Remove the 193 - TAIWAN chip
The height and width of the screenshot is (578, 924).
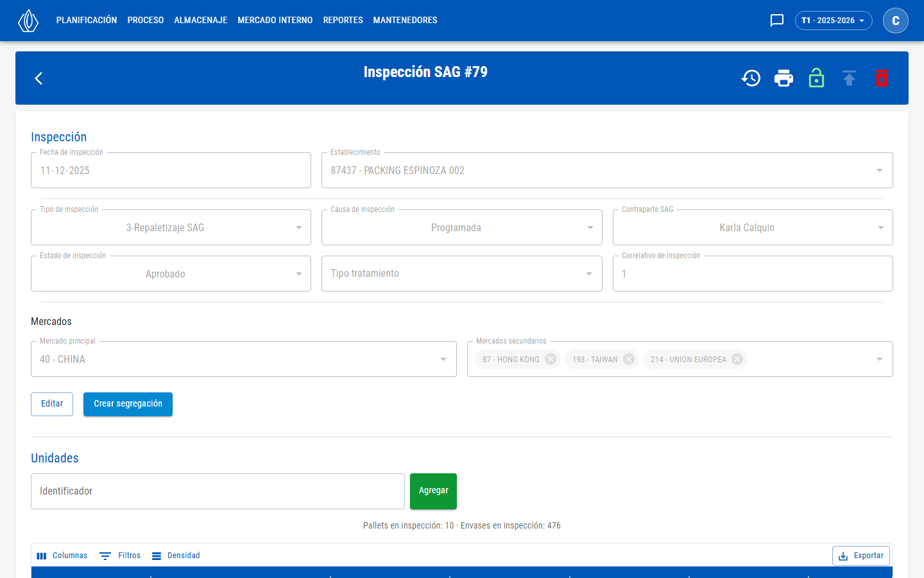[629, 359]
